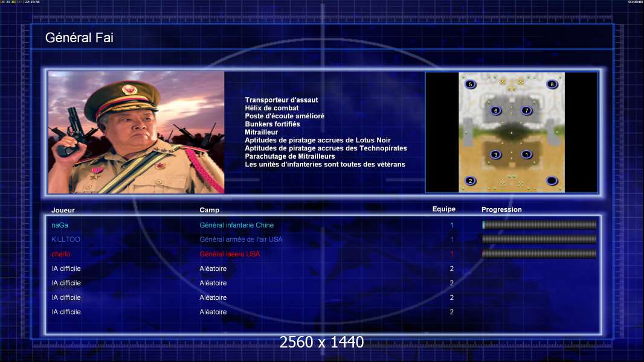Select the unnumbered start position on the minimap
The width and height of the screenshot is (644, 362).
tap(552, 181)
